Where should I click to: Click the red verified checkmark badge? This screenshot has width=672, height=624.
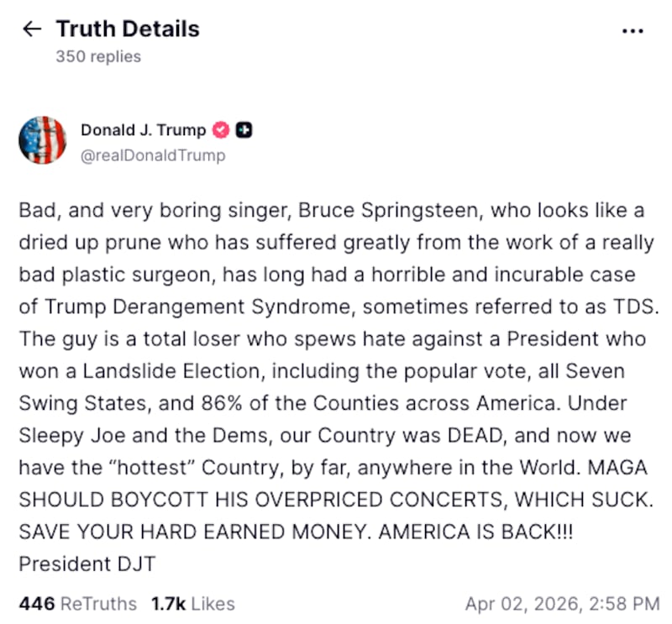tap(220, 130)
